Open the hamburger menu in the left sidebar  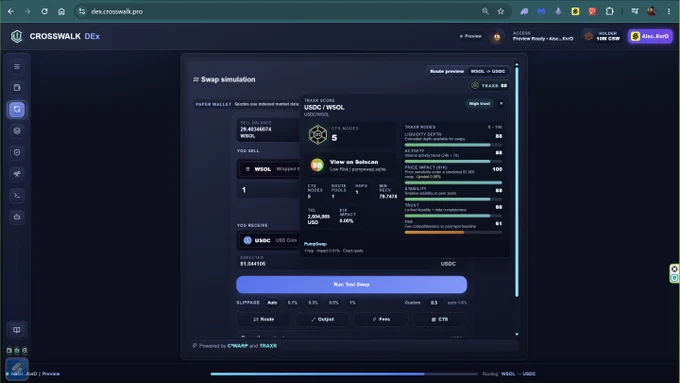(17, 67)
